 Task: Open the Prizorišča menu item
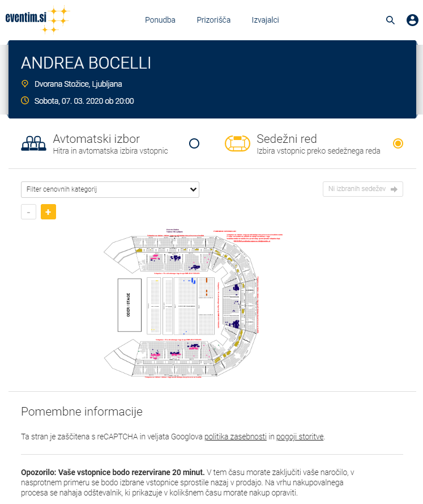tap(213, 20)
